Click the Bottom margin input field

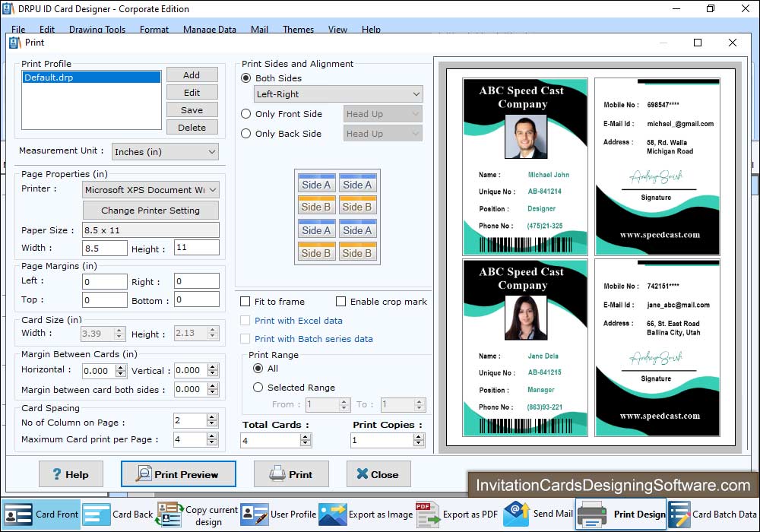(x=197, y=299)
